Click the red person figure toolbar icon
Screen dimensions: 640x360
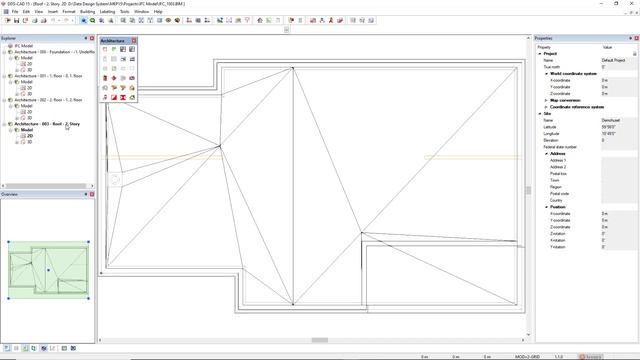tap(331, 20)
